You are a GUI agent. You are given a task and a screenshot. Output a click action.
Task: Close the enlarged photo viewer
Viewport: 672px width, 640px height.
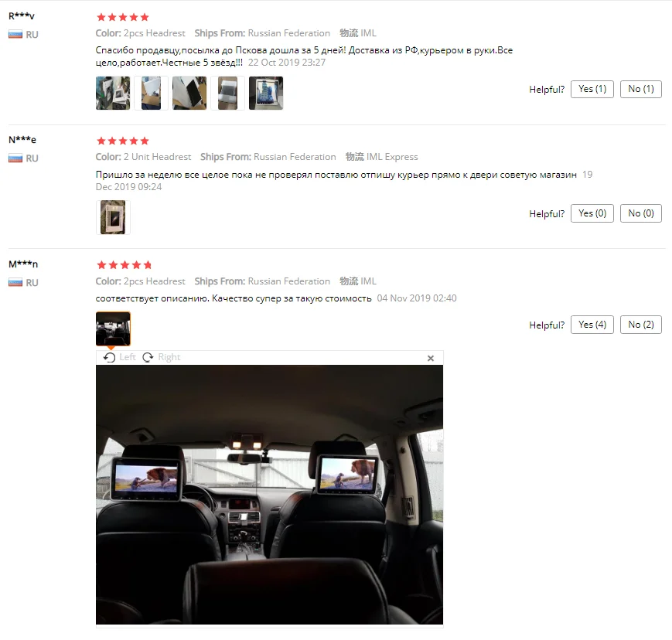click(x=431, y=358)
